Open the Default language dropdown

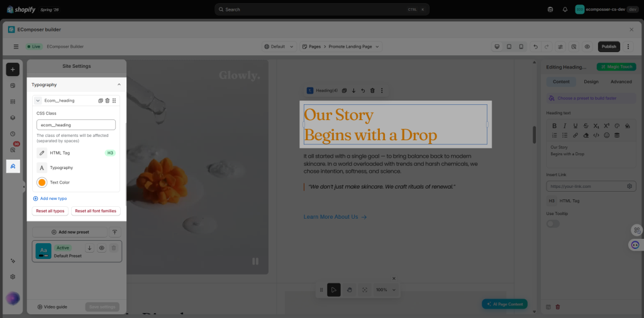point(279,47)
